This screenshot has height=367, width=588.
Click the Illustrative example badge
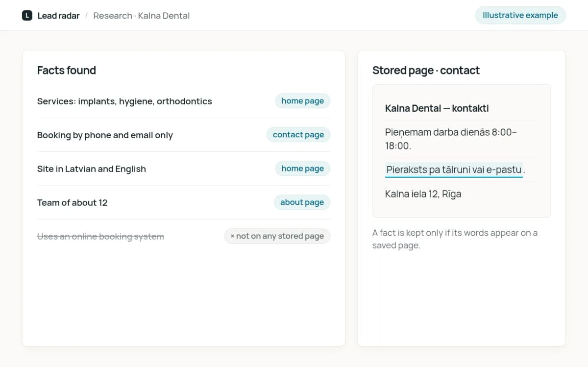pos(520,15)
